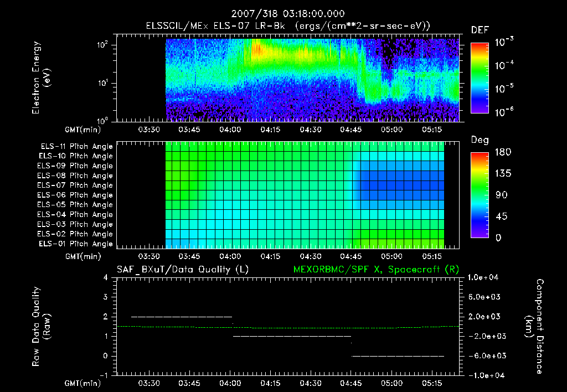The height and width of the screenshot is (392, 567).
Task: Click the data quality line at level 0
Action: (x=398, y=356)
